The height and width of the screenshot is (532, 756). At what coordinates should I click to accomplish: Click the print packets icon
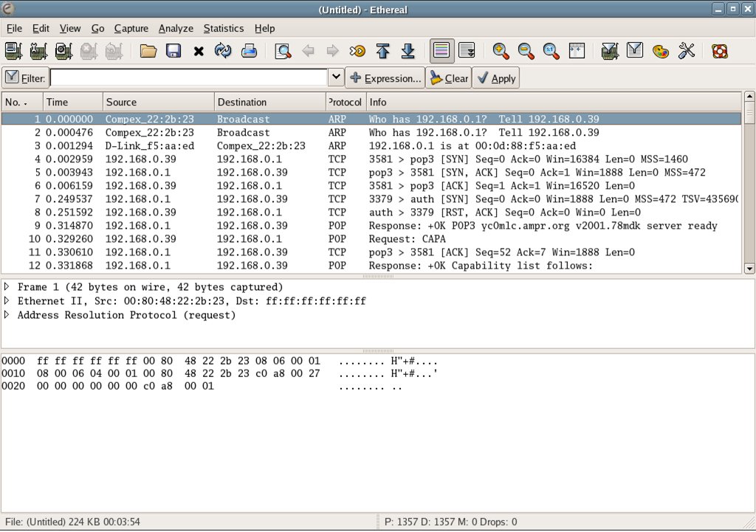pos(249,51)
